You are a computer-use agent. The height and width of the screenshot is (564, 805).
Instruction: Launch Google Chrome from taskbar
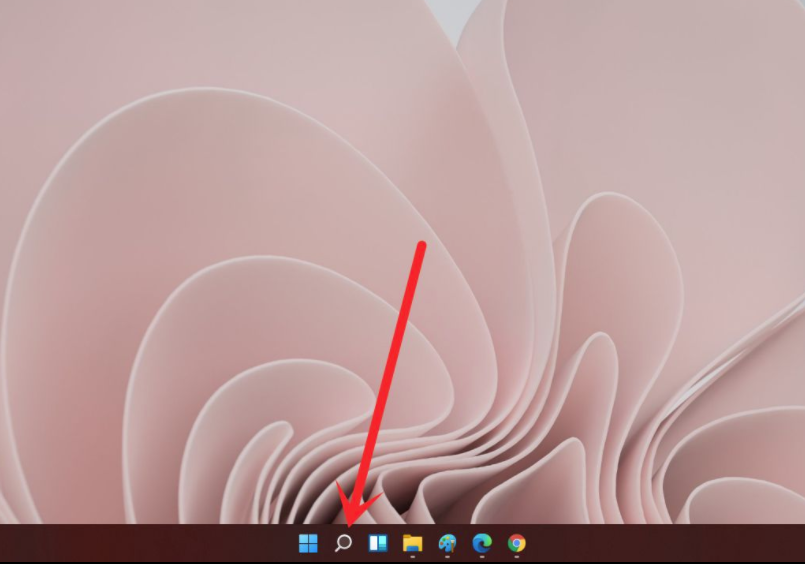pos(517,543)
